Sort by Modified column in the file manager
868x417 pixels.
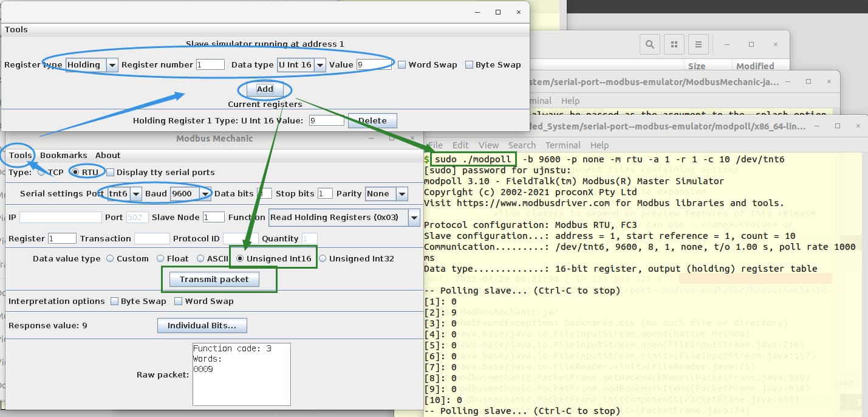[755, 66]
